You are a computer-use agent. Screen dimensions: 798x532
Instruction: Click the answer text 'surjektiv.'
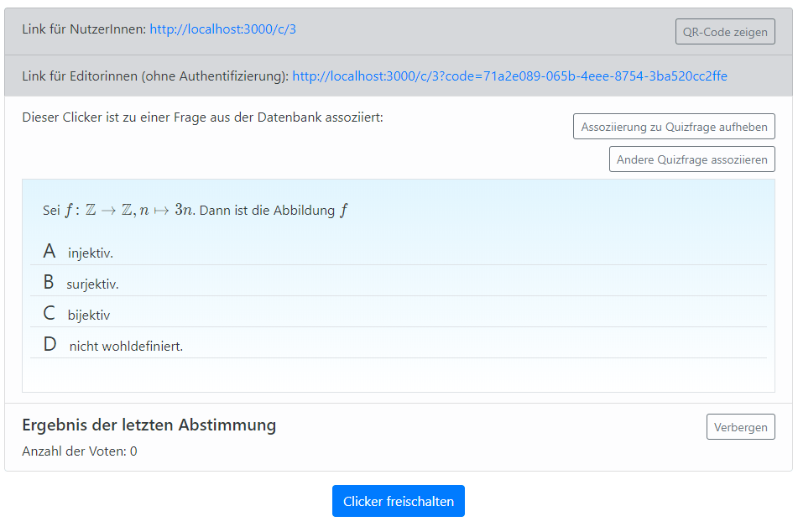[x=92, y=284]
